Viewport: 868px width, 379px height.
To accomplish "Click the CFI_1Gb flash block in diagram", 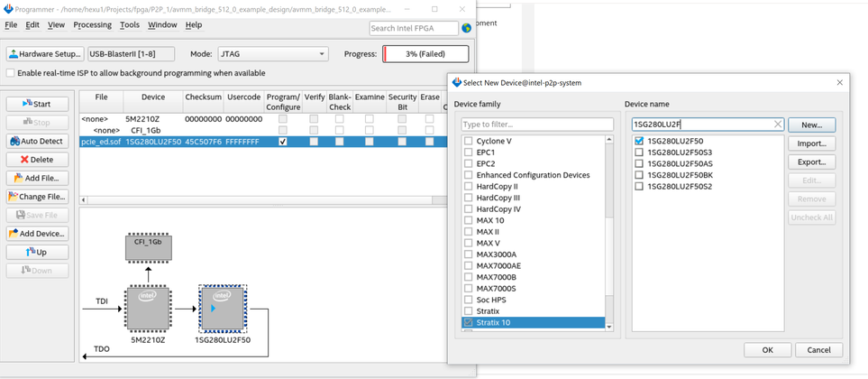I will (148, 247).
